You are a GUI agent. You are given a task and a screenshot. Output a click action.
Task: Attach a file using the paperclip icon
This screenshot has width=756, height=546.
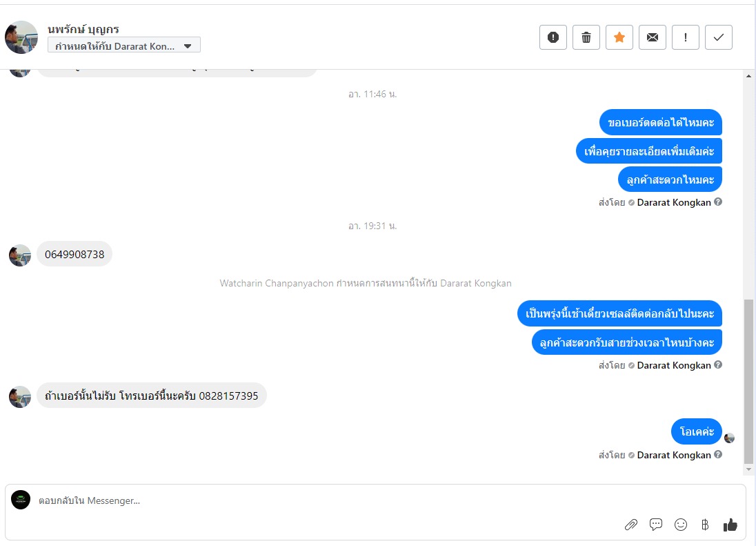[x=631, y=525]
